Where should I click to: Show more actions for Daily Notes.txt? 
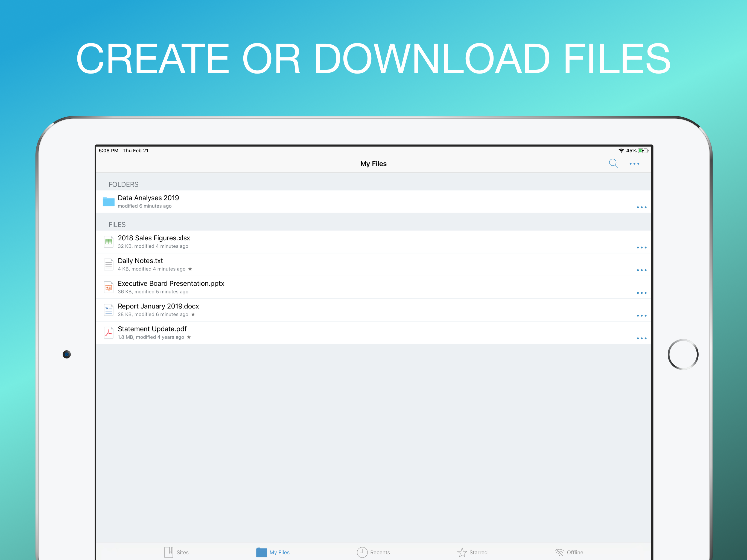(x=641, y=270)
